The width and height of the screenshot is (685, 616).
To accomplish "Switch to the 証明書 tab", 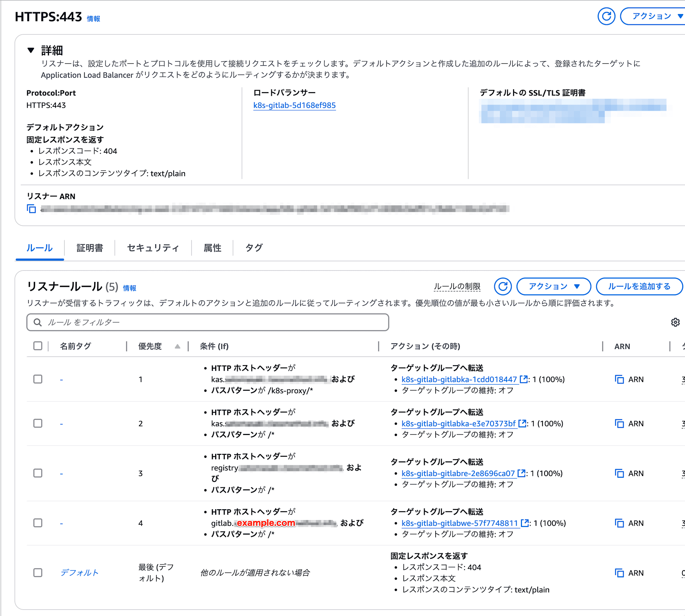I will pos(90,248).
